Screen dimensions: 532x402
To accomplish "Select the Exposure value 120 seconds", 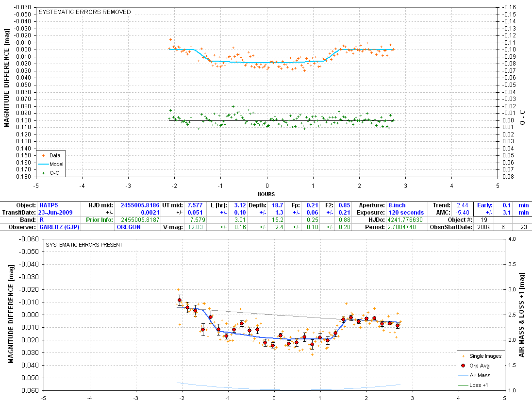I will click(x=406, y=212).
